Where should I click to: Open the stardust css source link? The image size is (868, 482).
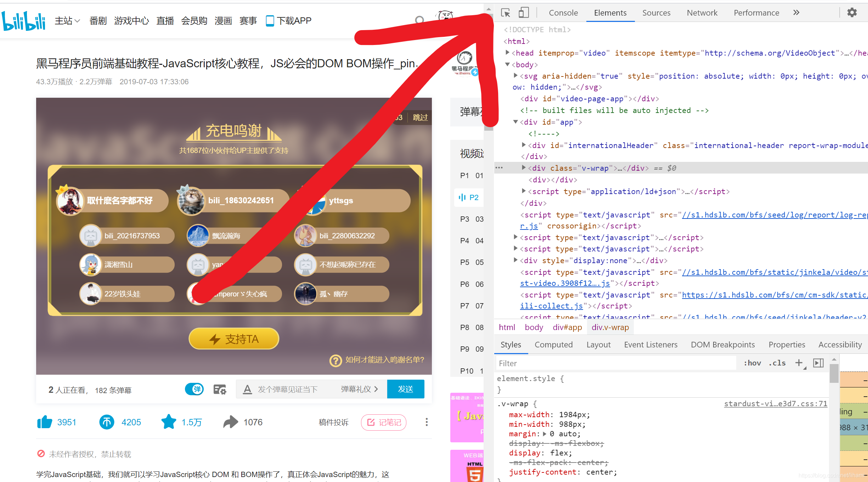[x=776, y=404]
